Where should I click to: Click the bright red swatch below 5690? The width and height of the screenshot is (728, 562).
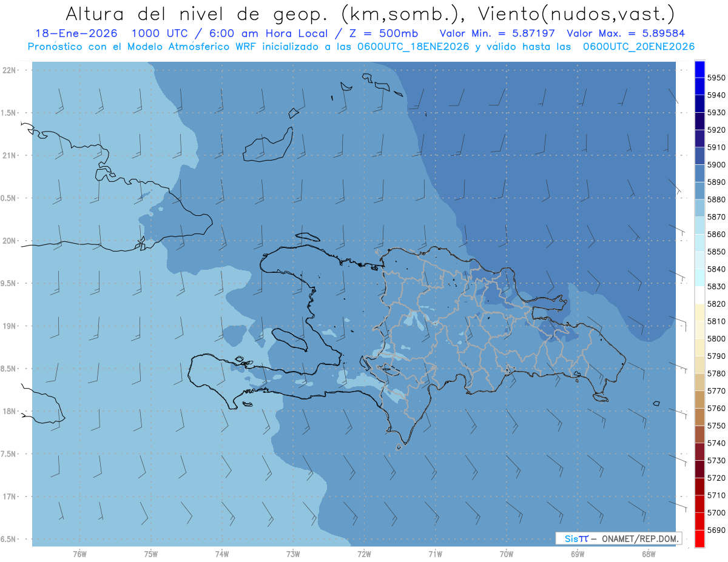[x=699, y=538]
